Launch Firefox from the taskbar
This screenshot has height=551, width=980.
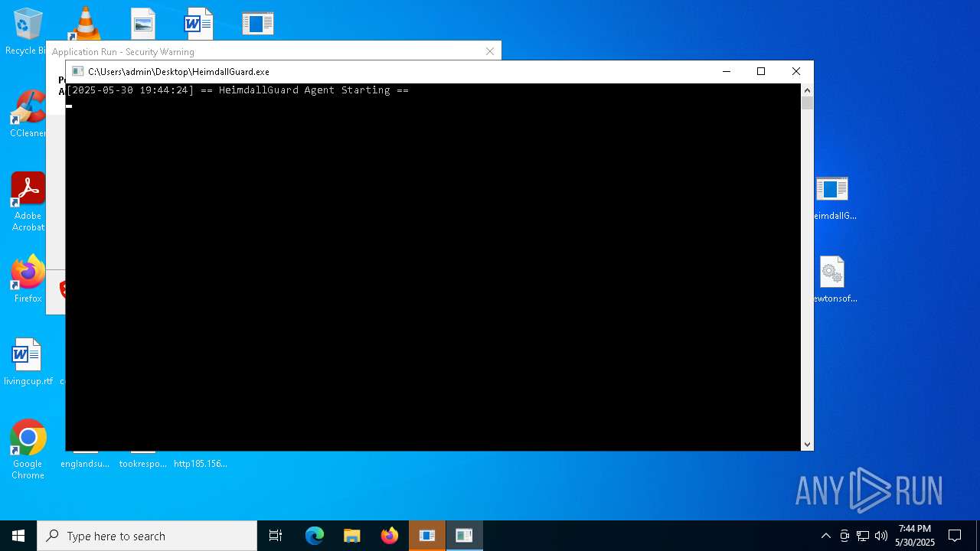(x=390, y=536)
